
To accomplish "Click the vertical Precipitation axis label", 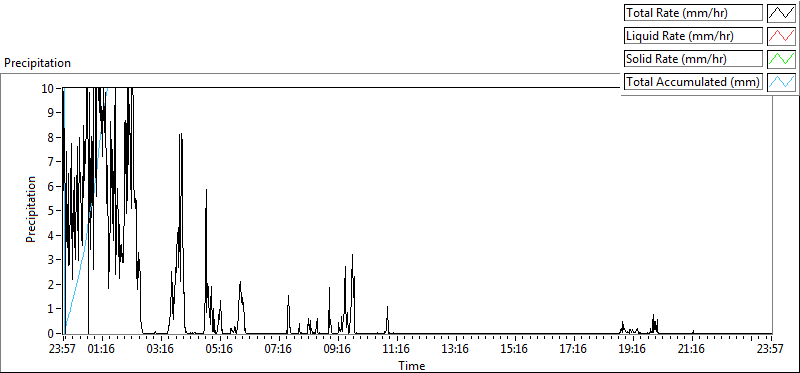I will 31,209.
